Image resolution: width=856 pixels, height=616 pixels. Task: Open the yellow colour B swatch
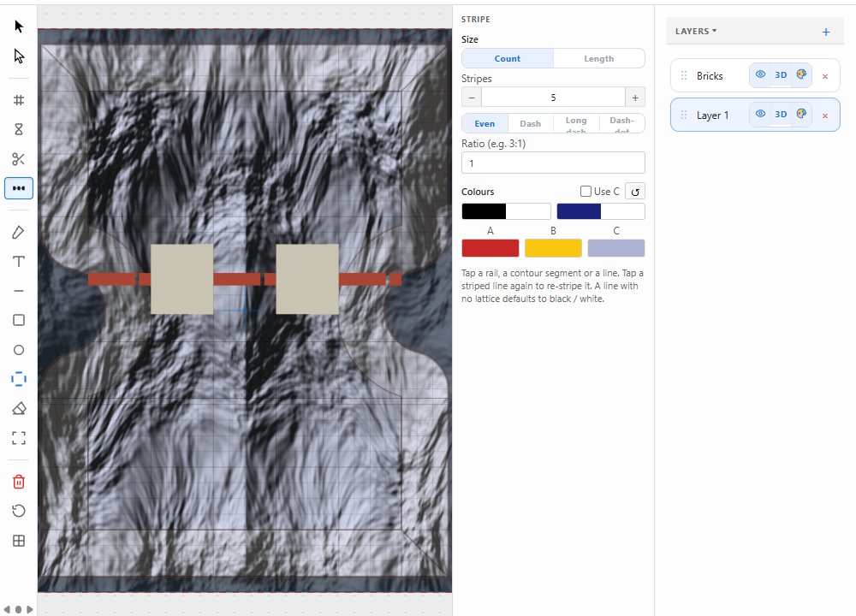(553, 248)
